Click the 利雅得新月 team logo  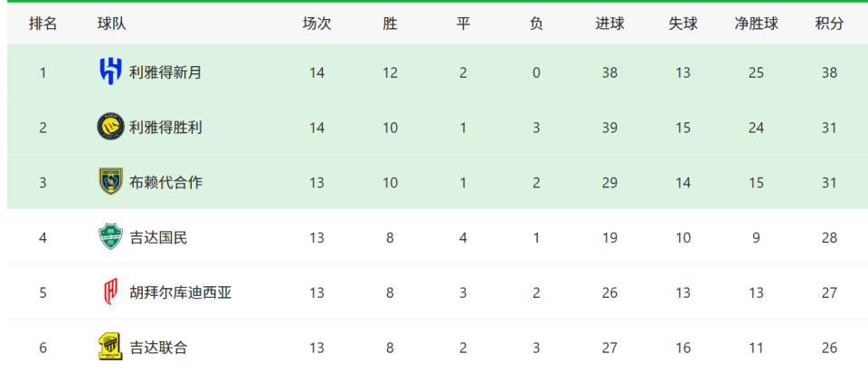(110, 72)
